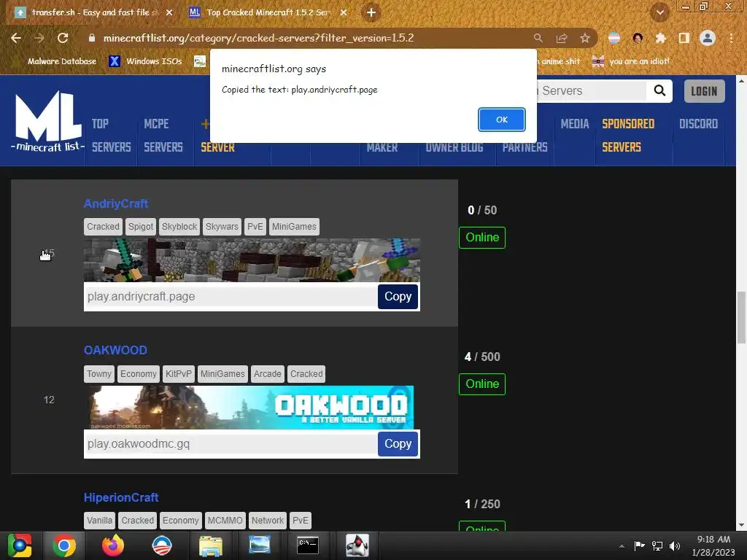747x560 pixels.
Task: Click the PvE tag under AndriyCraft
Action: (x=255, y=227)
